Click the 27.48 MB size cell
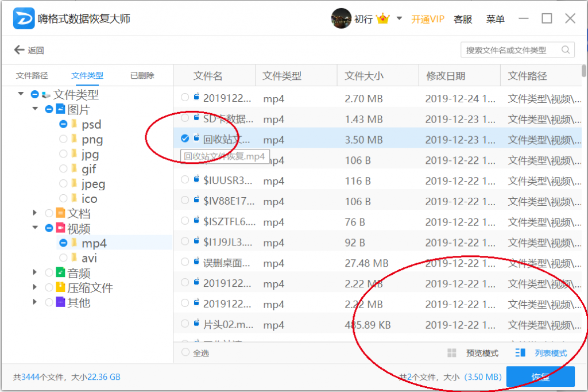 pyautogui.click(x=366, y=263)
